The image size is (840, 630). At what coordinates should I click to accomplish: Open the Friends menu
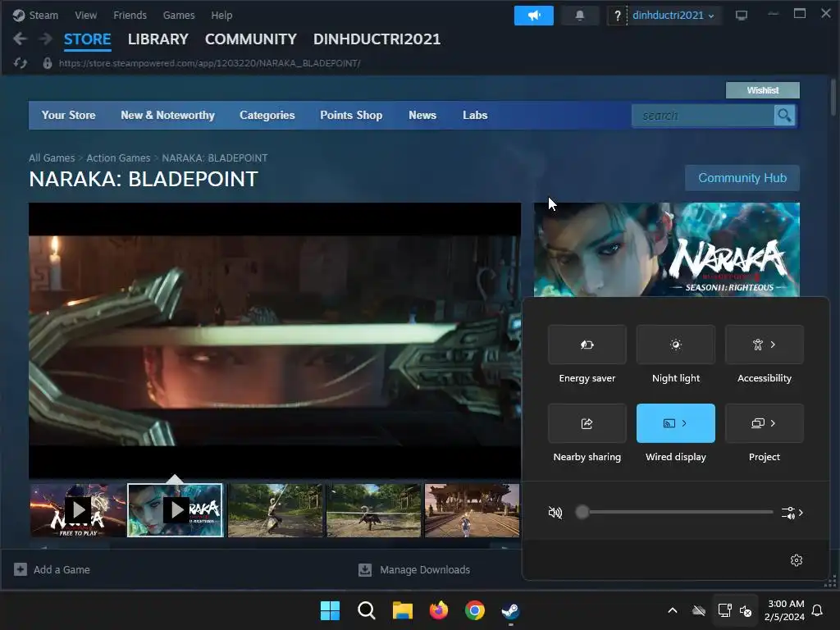130,15
